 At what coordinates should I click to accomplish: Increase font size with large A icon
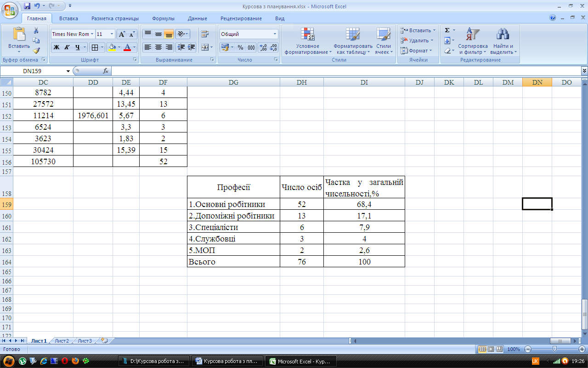point(122,34)
